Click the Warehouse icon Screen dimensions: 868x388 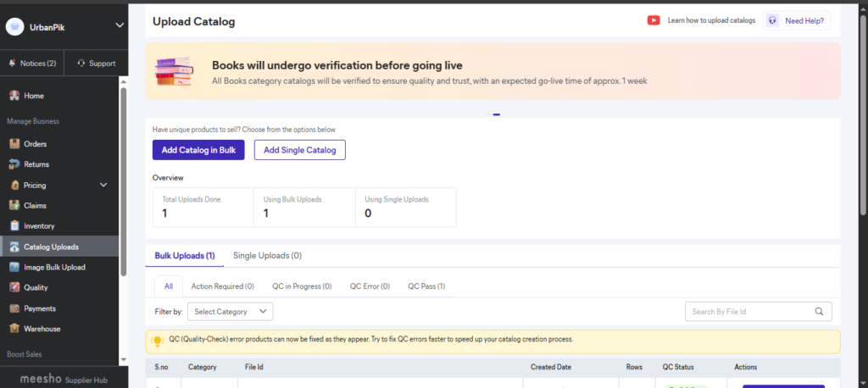(x=14, y=329)
